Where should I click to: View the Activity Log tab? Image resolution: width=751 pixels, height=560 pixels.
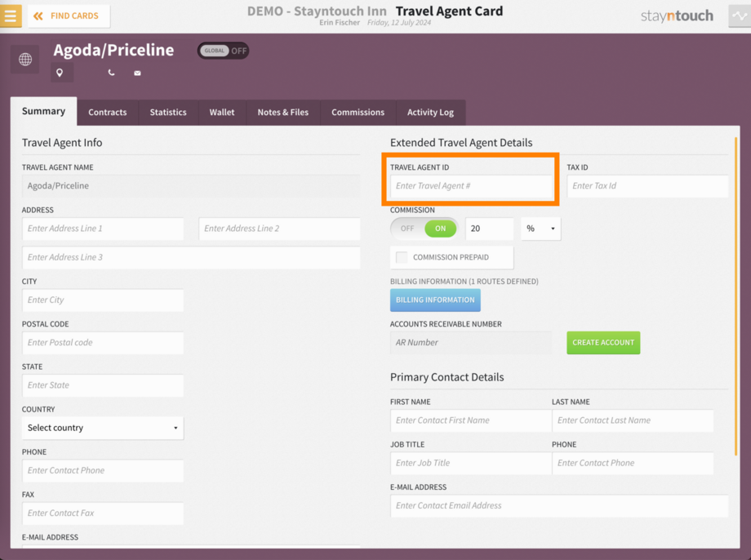[x=430, y=112]
